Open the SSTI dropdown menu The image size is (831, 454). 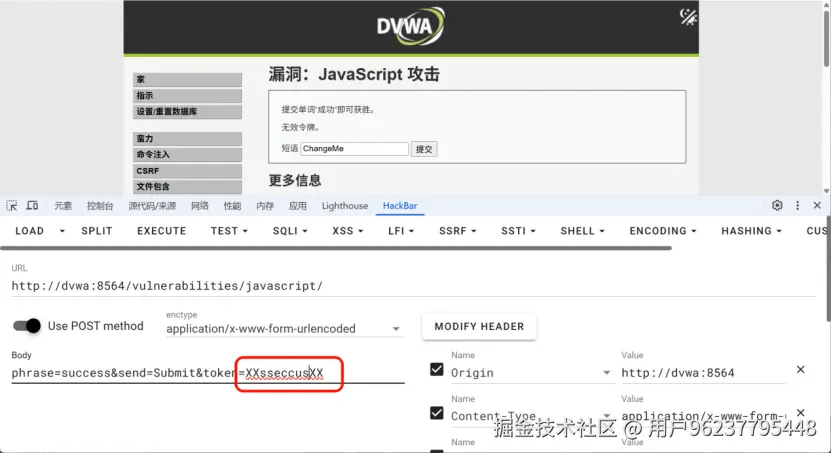point(518,231)
